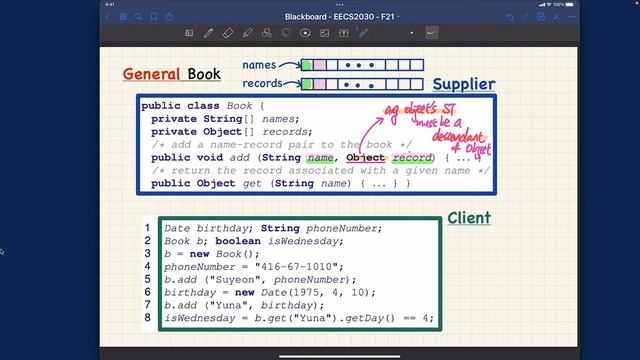
Task: Select the Highlighter tool
Action: click(x=247, y=33)
